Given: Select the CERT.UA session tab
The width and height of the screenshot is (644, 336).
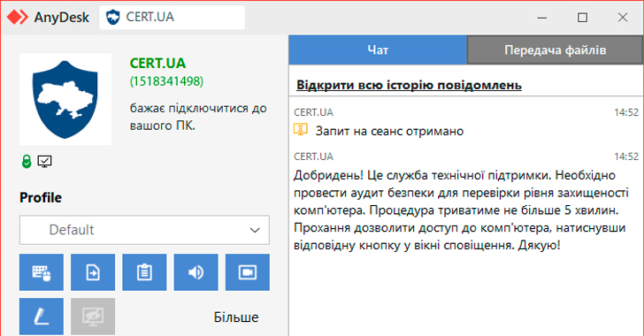Looking at the screenshot, I should coord(172,18).
